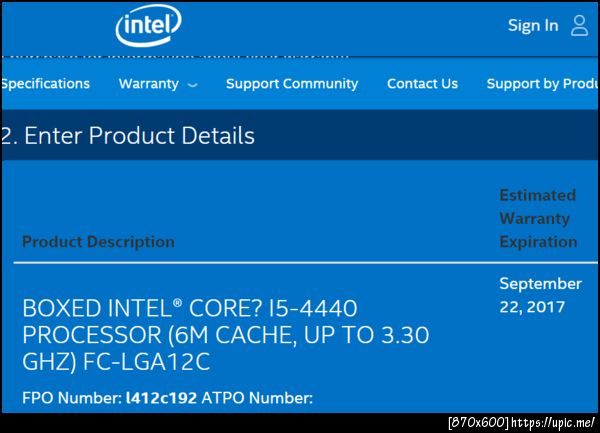
Task: Open the Sign In link
Action: pos(532,26)
